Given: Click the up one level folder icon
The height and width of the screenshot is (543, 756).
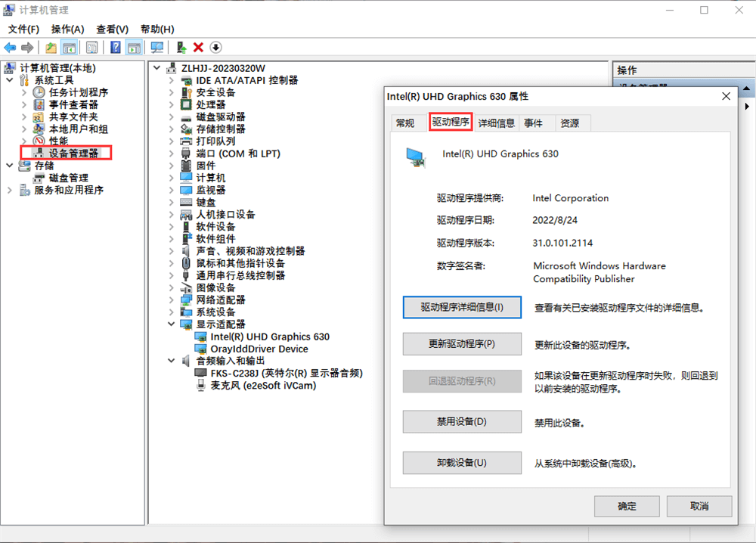Looking at the screenshot, I should coord(51,48).
